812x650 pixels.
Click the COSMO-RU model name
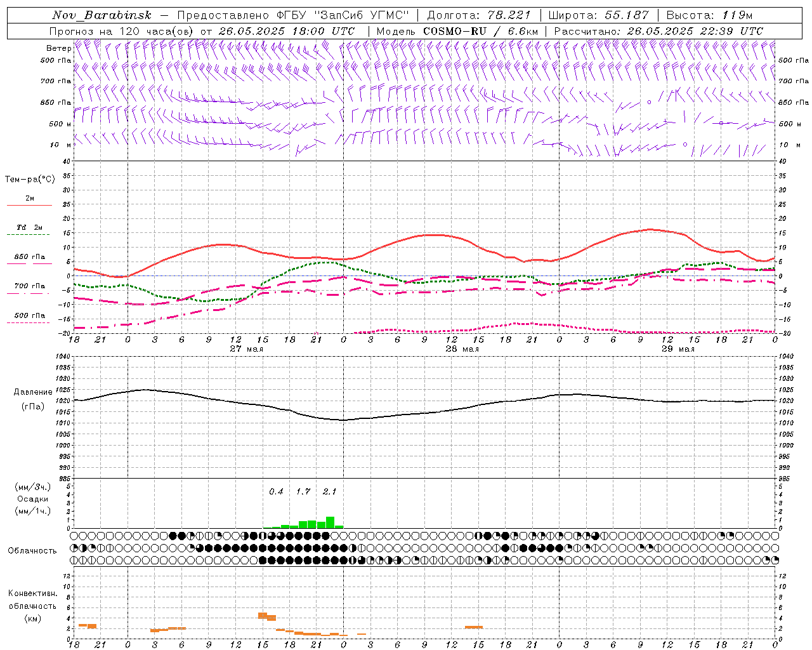point(454,31)
